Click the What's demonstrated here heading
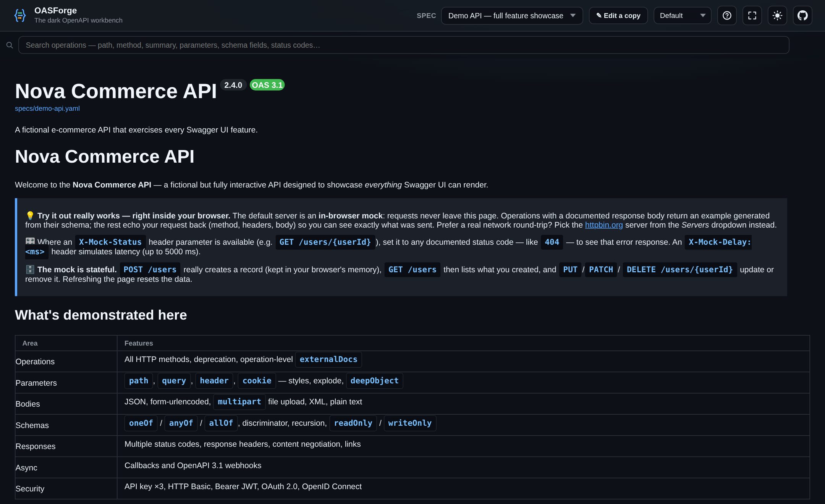The height and width of the screenshot is (504, 825). (101, 315)
